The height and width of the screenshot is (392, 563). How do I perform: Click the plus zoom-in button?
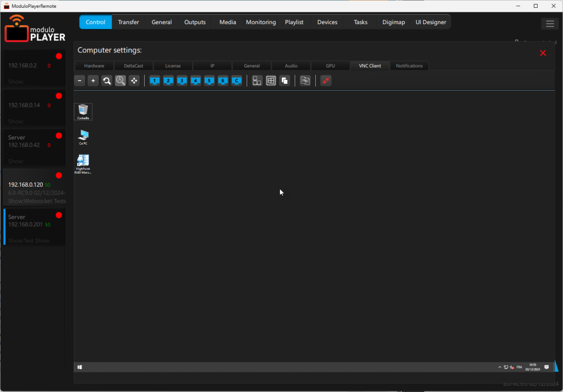coord(93,80)
